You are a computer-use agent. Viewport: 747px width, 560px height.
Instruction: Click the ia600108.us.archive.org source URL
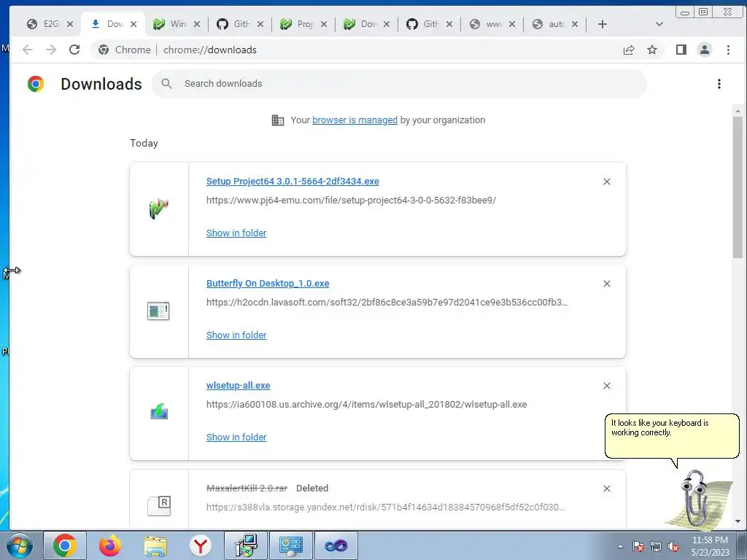coord(366,404)
